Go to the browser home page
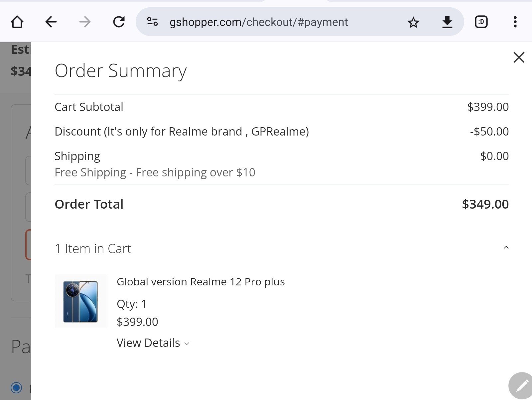Image resolution: width=532 pixels, height=400 pixels. coord(17,22)
